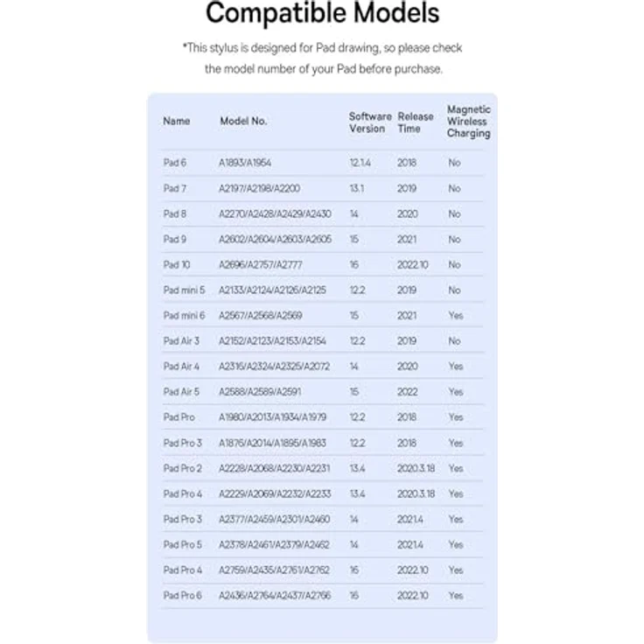Image resolution: width=644 pixels, height=644 pixels.
Task: Click the Software Version column header
Action: tap(370, 122)
